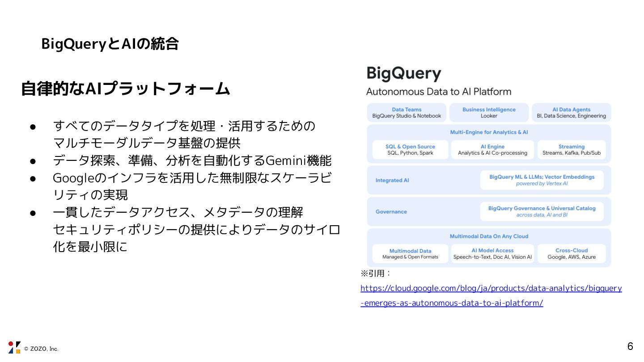Click the AI Data Agents box
This screenshot has height=362, width=644.
(x=571, y=113)
